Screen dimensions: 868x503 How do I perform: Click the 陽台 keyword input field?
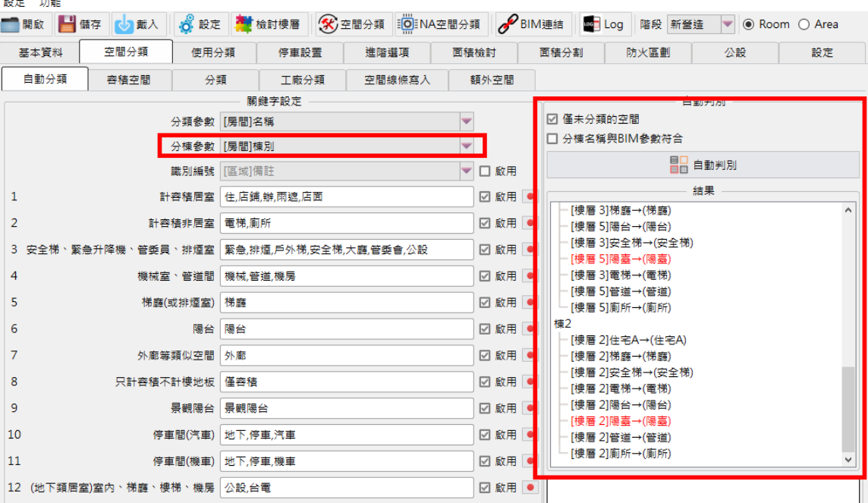(347, 329)
